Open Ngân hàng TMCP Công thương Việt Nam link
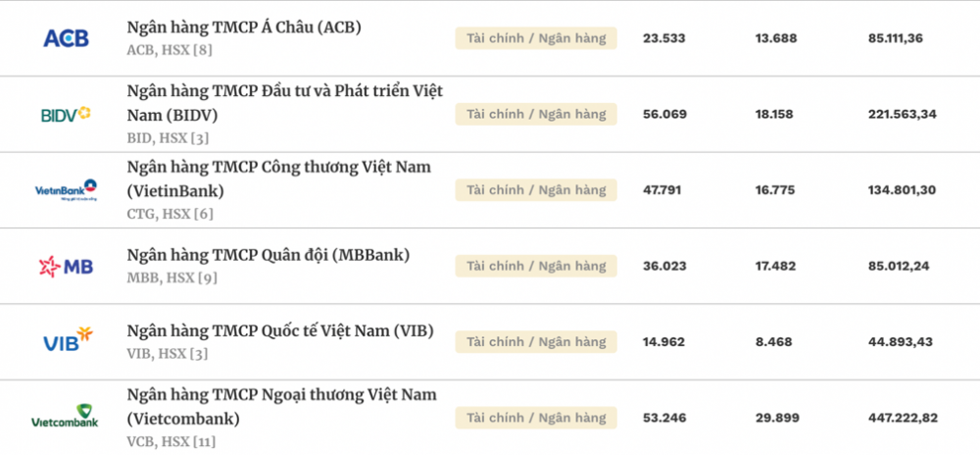The image size is (980, 455). coord(278,178)
